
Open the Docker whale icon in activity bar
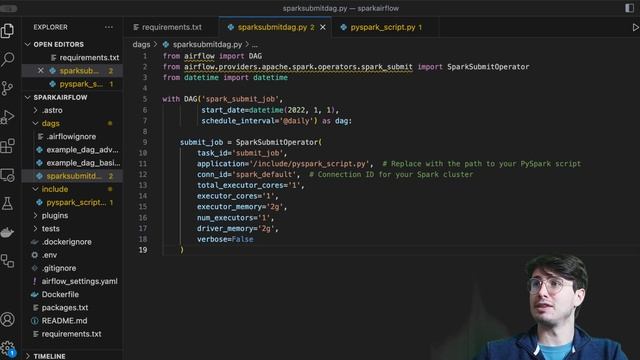click(x=8, y=232)
